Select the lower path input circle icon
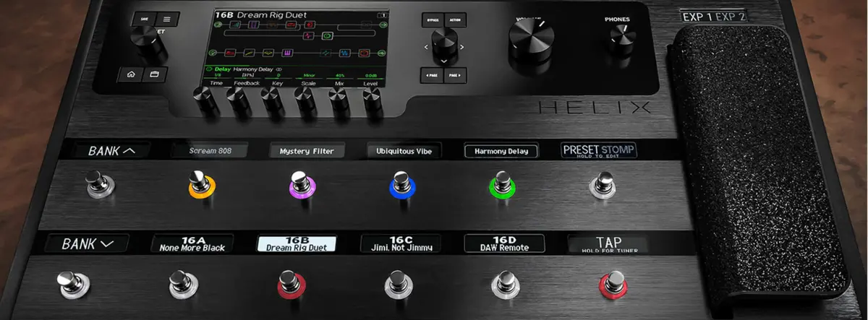868x320 pixels. [213, 53]
